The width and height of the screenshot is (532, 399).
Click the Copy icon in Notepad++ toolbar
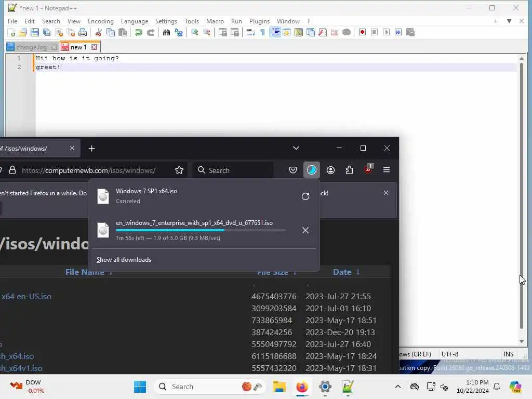coord(111,32)
